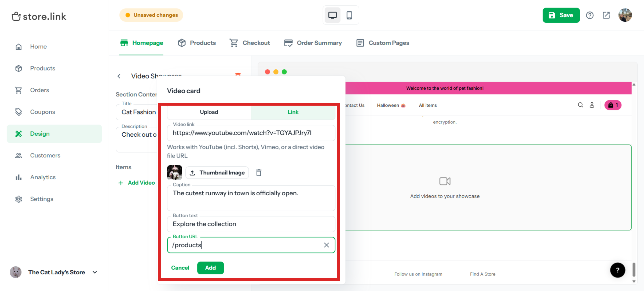644x291 pixels.
Task: Add the video card
Action: [211, 268]
